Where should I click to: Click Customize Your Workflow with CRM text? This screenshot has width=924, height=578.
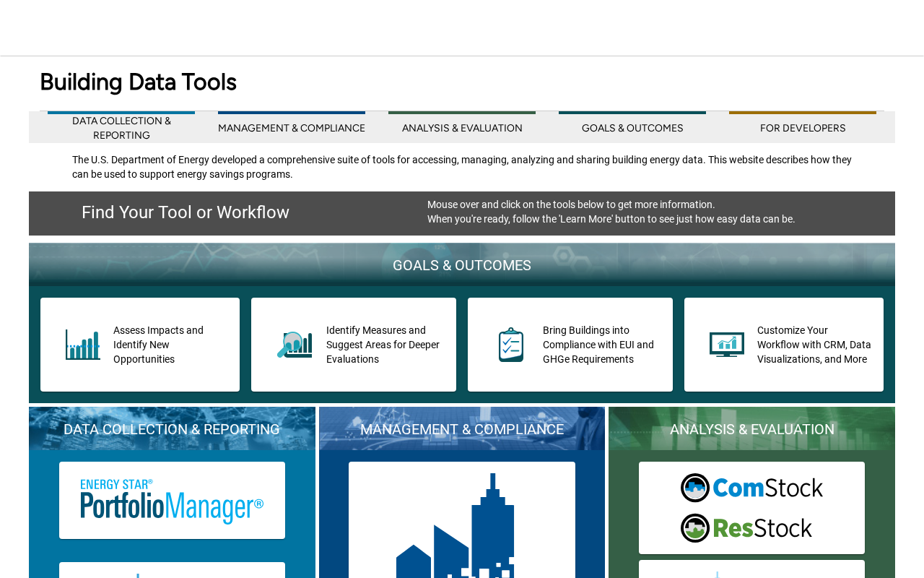click(814, 345)
